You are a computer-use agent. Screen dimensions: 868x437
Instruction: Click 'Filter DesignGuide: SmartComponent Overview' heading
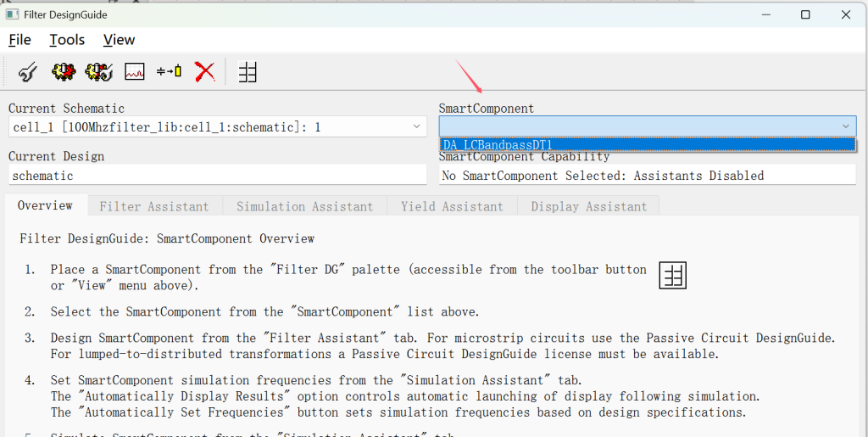pyautogui.click(x=167, y=238)
